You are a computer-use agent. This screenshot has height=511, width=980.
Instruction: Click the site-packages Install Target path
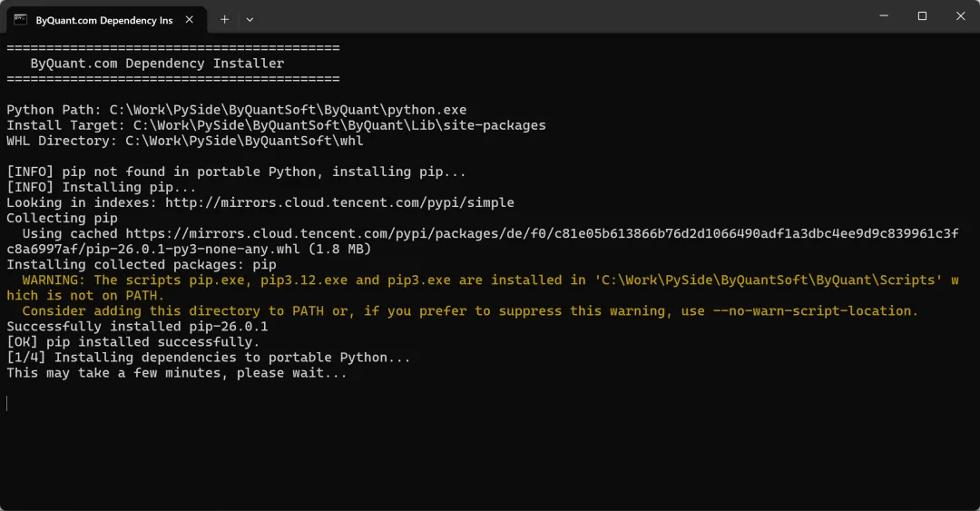click(x=339, y=125)
